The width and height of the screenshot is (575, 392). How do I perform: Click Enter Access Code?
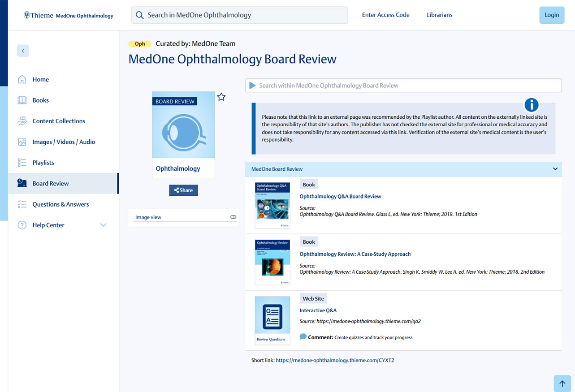point(385,15)
